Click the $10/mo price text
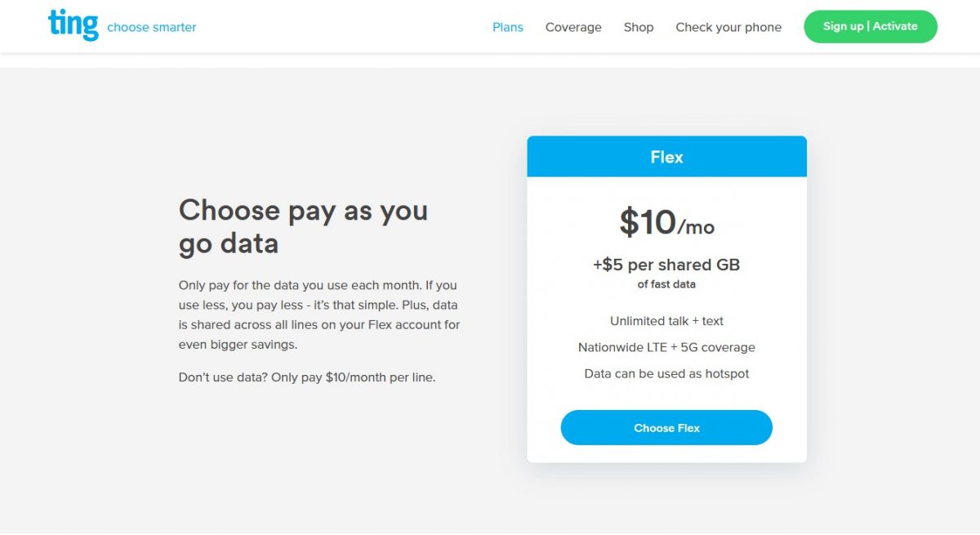 coord(666,223)
